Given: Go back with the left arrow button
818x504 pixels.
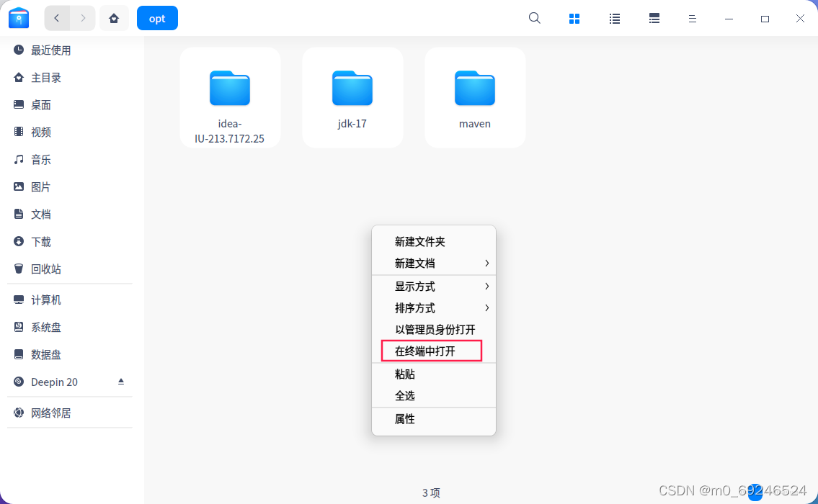Looking at the screenshot, I should pos(57,18).
